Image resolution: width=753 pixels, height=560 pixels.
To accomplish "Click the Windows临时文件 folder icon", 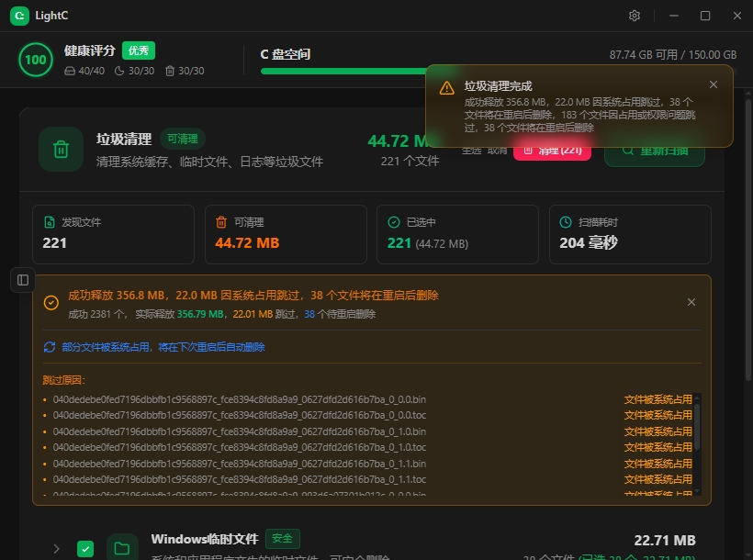I will click(122, 547).
